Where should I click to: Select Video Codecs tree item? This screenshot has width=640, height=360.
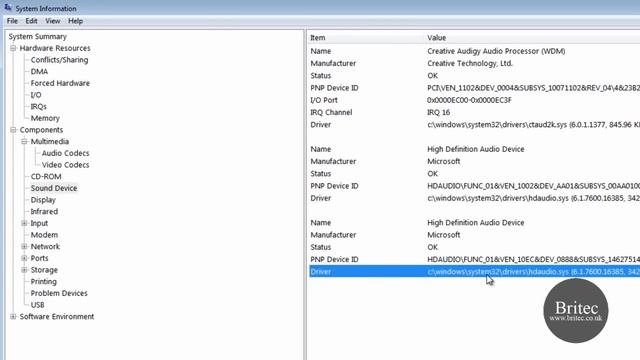pyautogui.click(x=65, y=165)
